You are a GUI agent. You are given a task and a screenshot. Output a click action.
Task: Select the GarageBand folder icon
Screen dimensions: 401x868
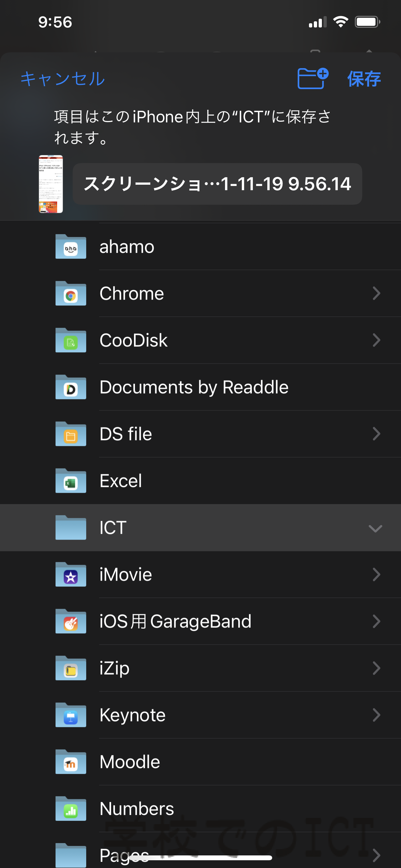[x=71, y=621]
